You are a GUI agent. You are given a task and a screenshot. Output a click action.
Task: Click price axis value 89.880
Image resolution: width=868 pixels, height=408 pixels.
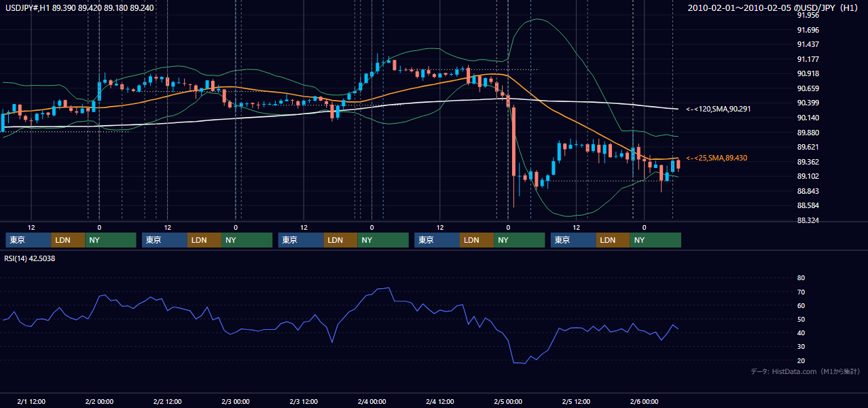coord(808,133)
